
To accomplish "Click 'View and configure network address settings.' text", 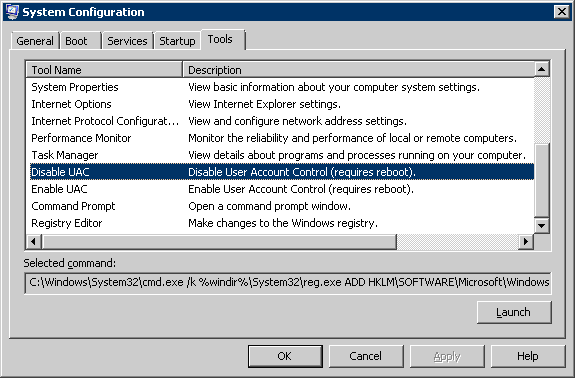I will pyautogui.click(x=297, y=121).
